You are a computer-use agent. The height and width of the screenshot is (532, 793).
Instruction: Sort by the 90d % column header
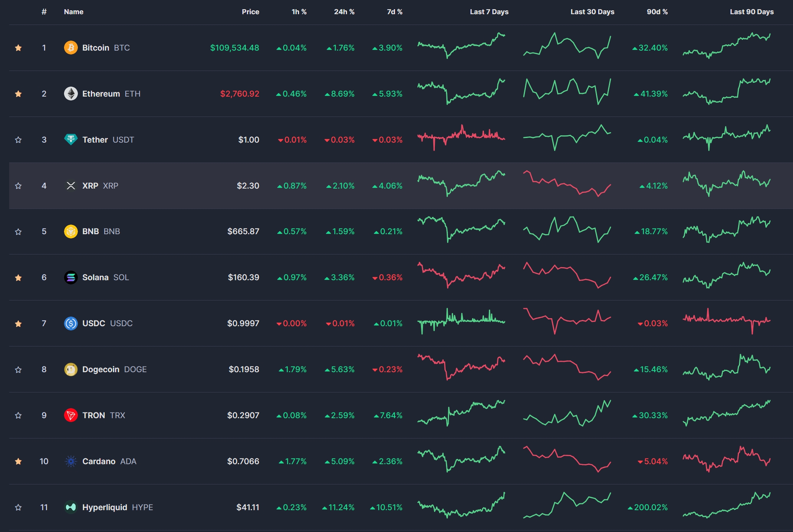657,12
